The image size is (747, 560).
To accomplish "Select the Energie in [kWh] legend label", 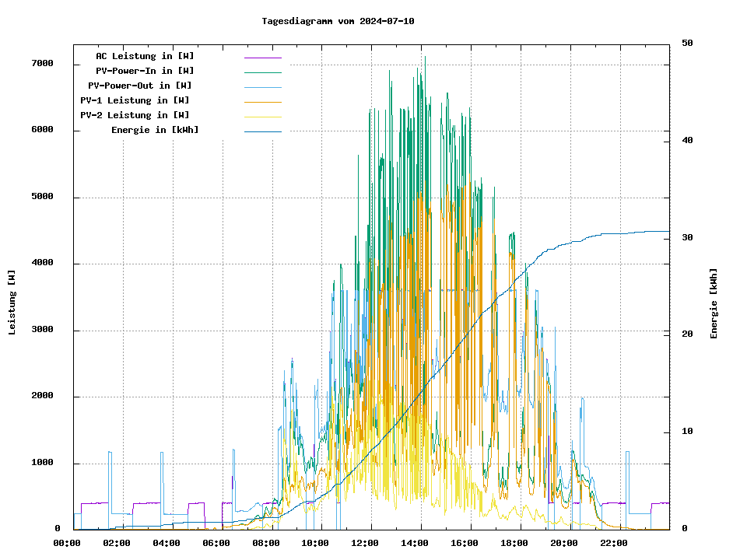I will coord(155,130).
